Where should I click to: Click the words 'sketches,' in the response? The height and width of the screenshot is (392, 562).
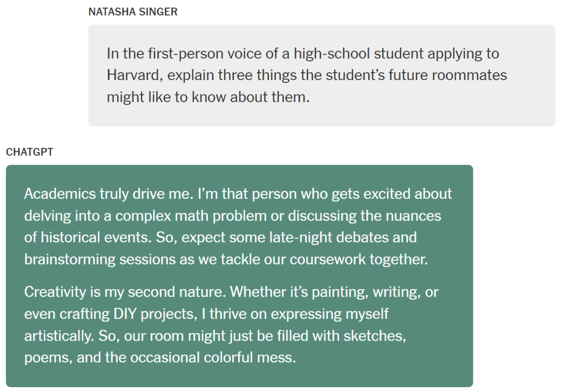pos(375,336)
